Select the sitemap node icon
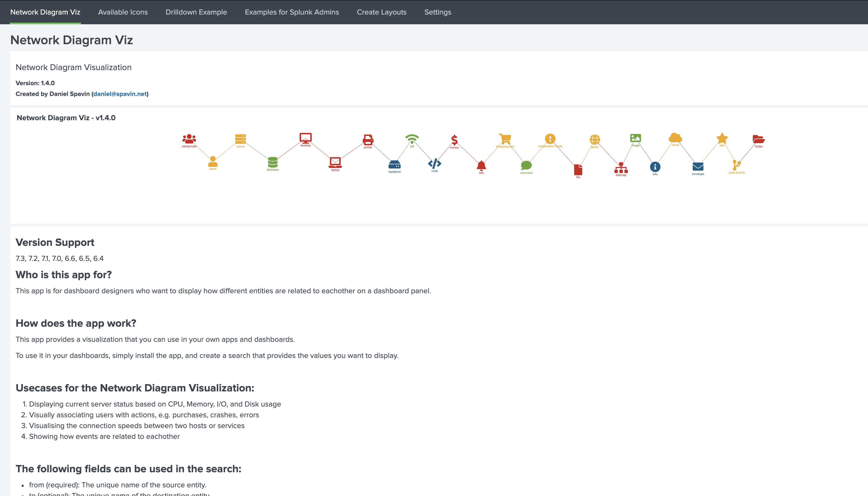Screen dimensions: 868x496 click(621, 168)
